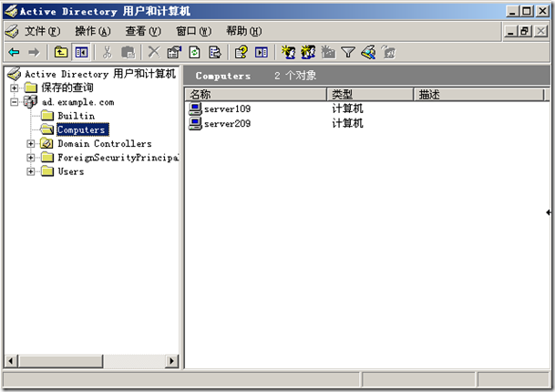Click 计算机 type cell for server109
This screenshot has height=392, width=555.
tap(347, 108)
